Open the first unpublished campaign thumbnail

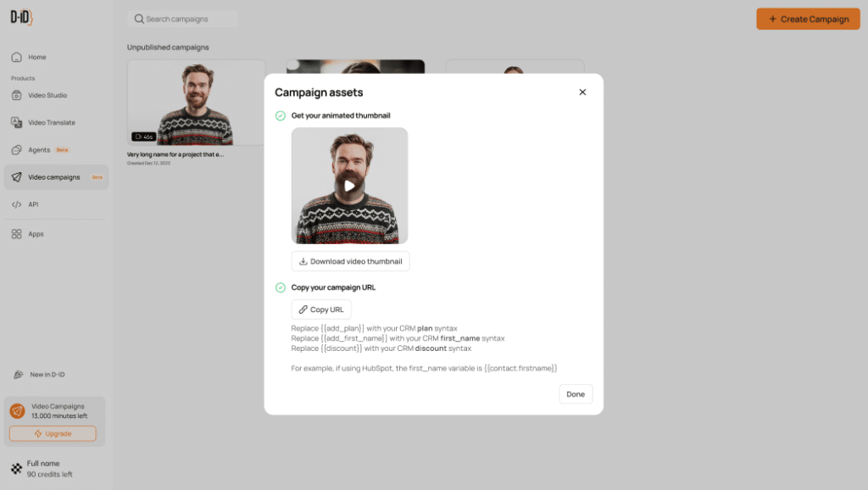click(196, 102)
